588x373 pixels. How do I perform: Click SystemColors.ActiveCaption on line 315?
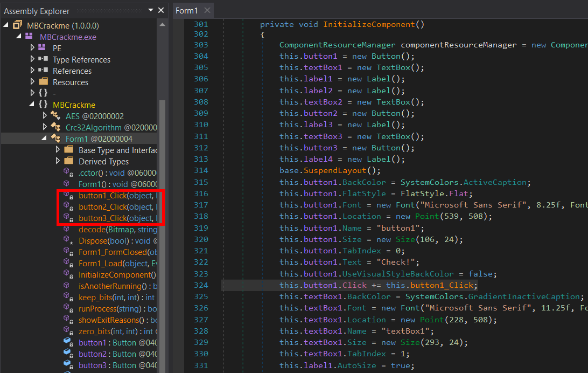(x=464, y=182)
